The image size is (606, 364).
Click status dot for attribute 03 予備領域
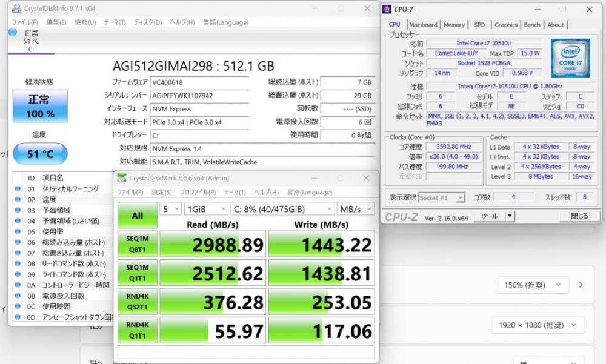18,210
